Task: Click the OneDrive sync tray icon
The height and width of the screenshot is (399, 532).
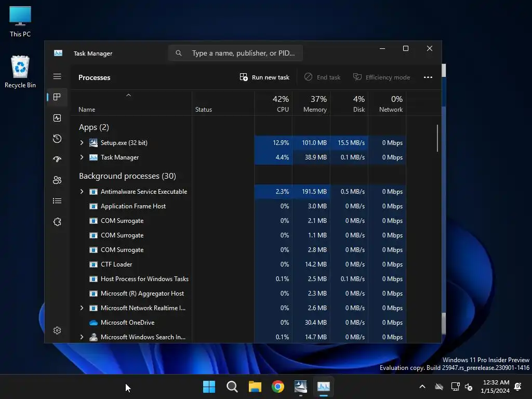Action: tap(439, 387)
